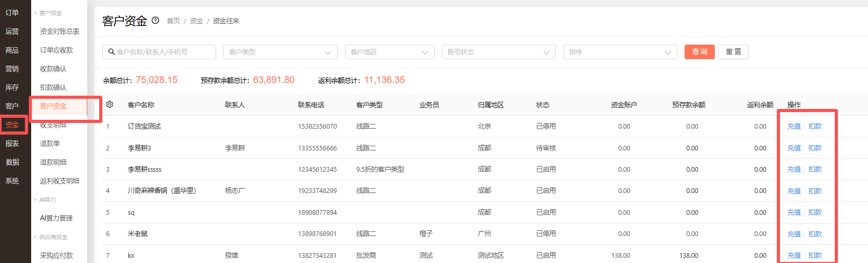Click 扣款 for customer kx
Screen dimensions: 868x263
[815, 256]
